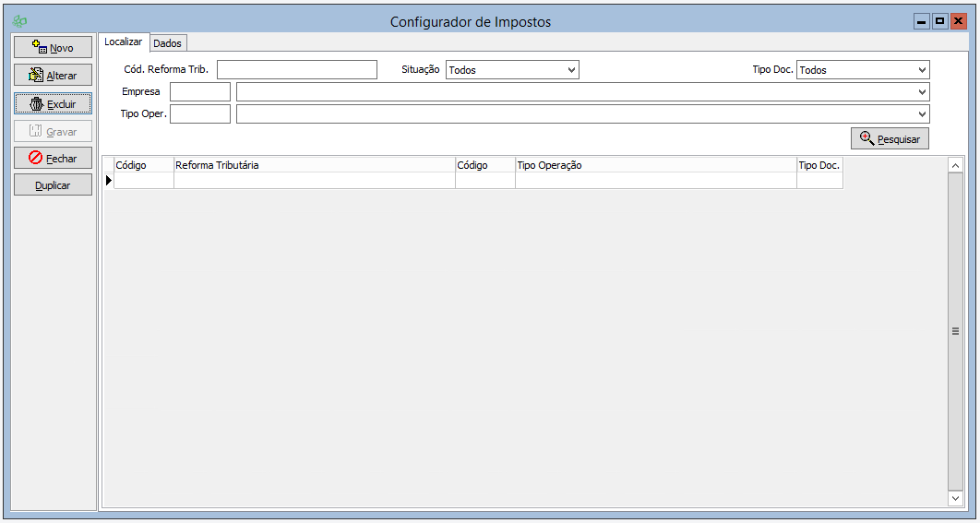Click the Reforma Tributária column header
980x523 pixels.
[314, 165]
